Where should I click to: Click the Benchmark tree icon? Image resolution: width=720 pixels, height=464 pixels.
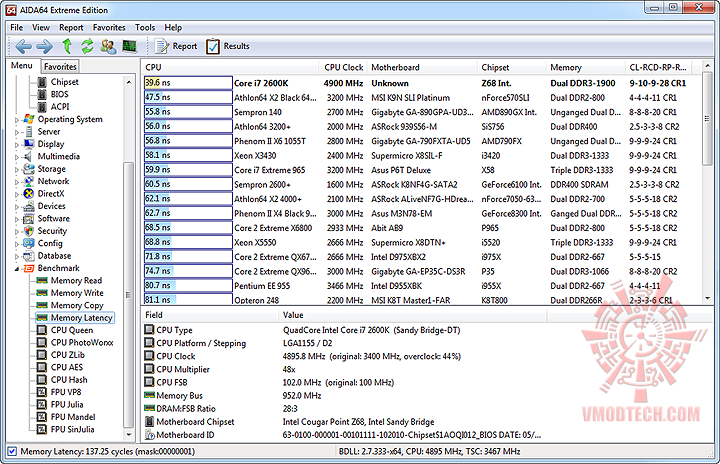pyautogui.click(x=29, y=268)
